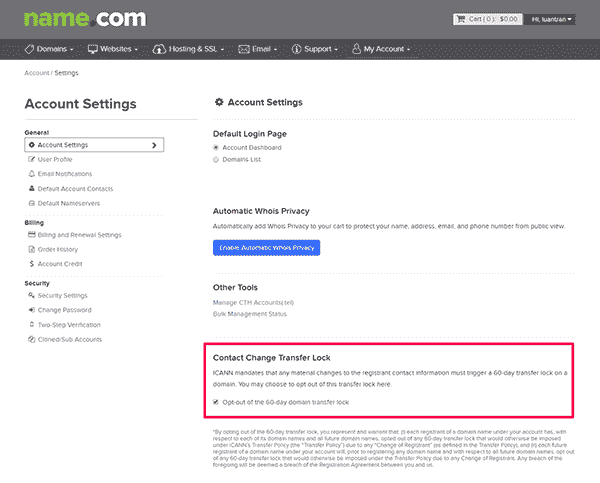Select the Domains List radio button
600x483 pixels.
(x=216, y=160)
